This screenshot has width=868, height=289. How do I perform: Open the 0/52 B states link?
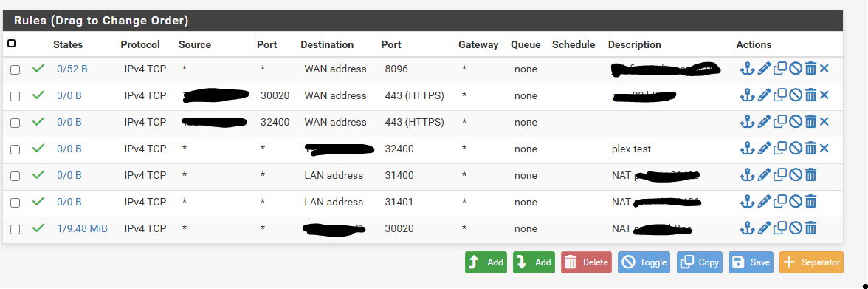72,69
